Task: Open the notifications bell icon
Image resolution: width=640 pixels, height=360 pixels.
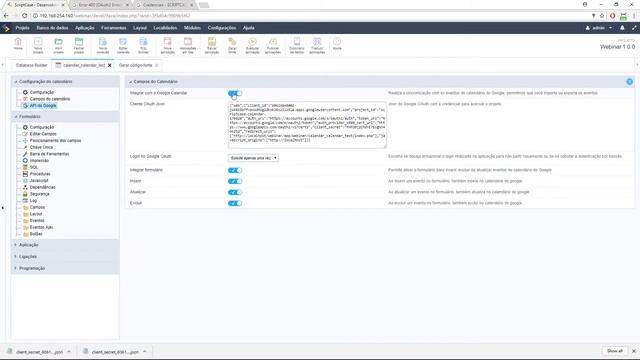Action: [x=622, y=28]
